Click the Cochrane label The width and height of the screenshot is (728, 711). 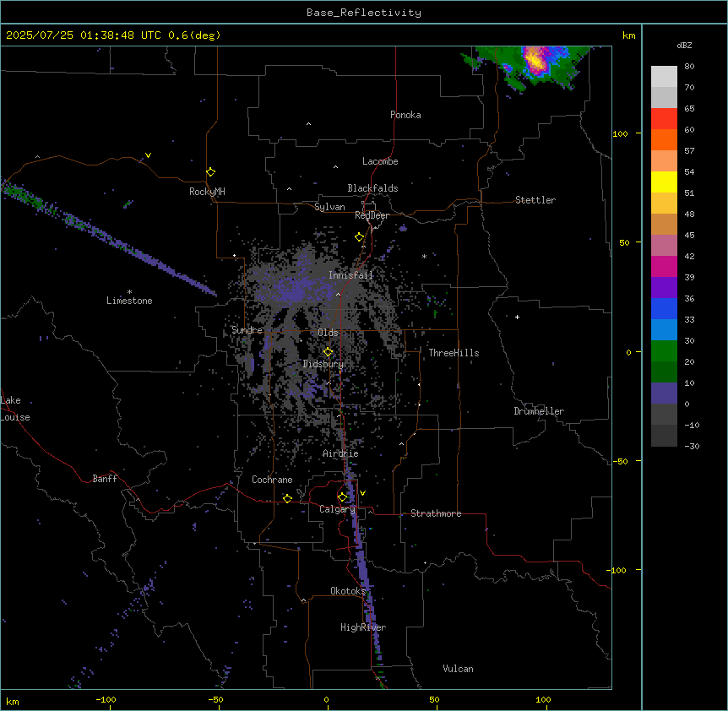click(x=272, y=480)
